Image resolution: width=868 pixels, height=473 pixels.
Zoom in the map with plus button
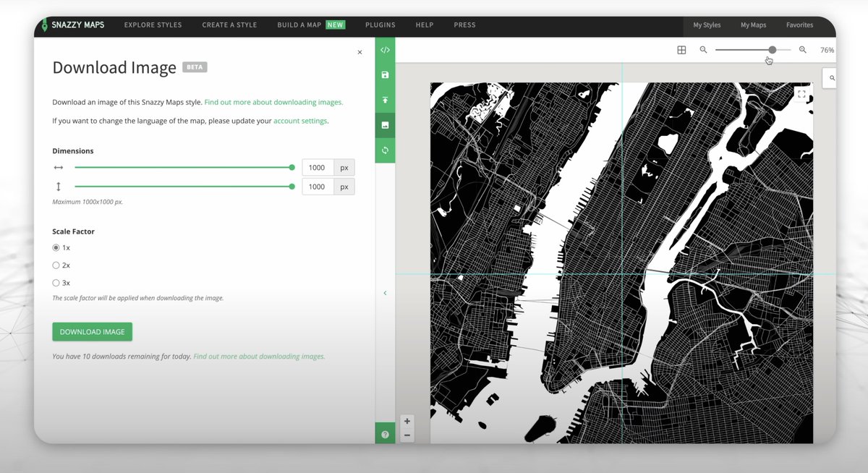(407, 421)
